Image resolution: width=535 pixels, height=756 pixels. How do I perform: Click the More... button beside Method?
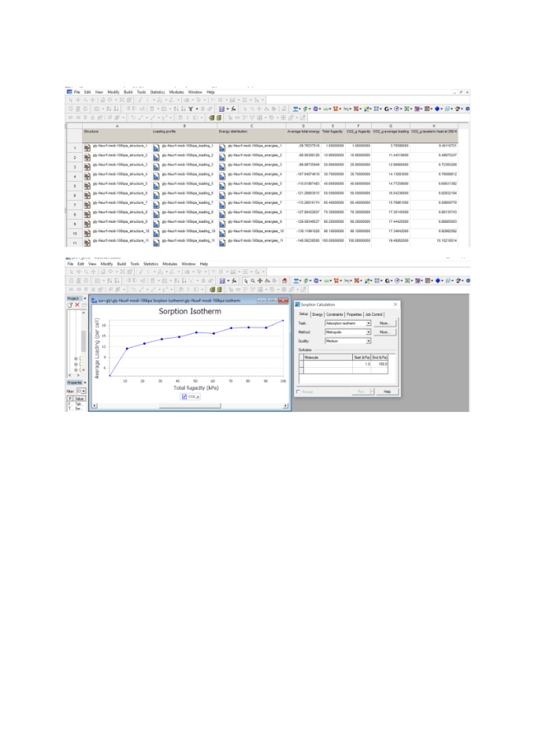[x=384, y=332]
